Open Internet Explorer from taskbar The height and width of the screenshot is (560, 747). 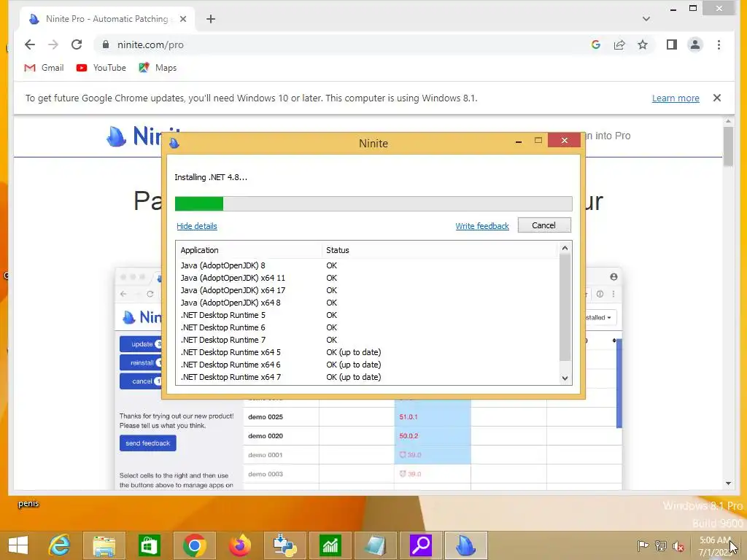coord(59,545)
